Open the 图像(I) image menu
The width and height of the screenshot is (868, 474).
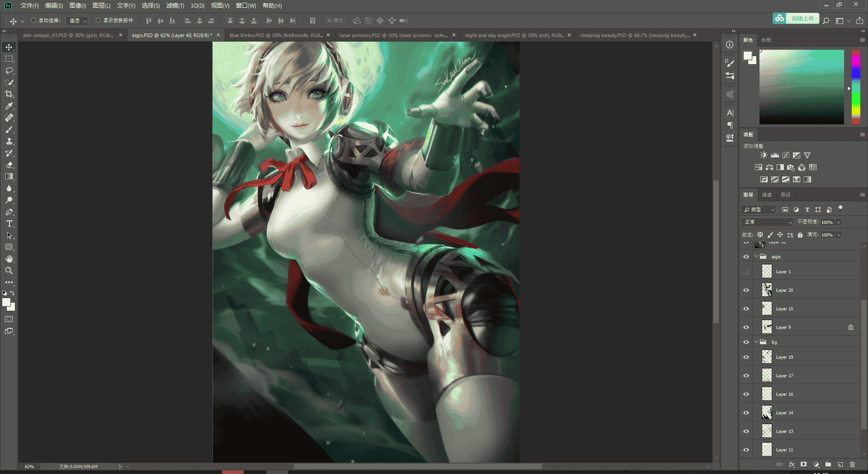click(x=77, y=5)
